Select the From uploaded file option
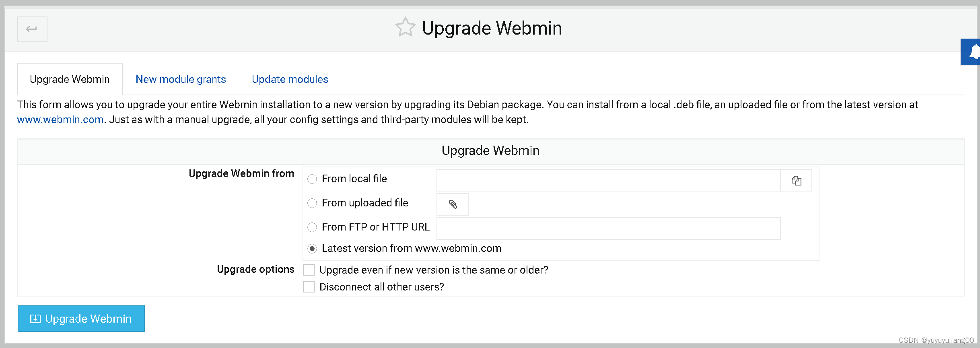The height and width of the screenshot is (348, 980). [312, 203]
